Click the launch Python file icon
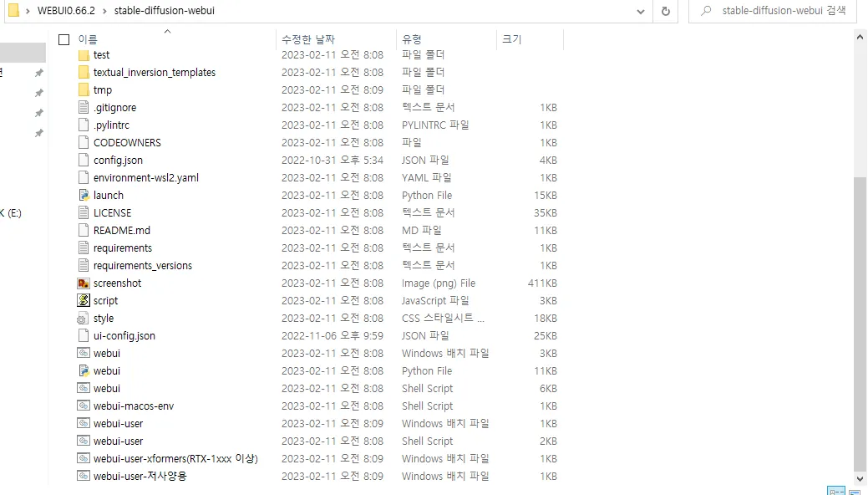This screenshot has height=495, width=868. 84,195
